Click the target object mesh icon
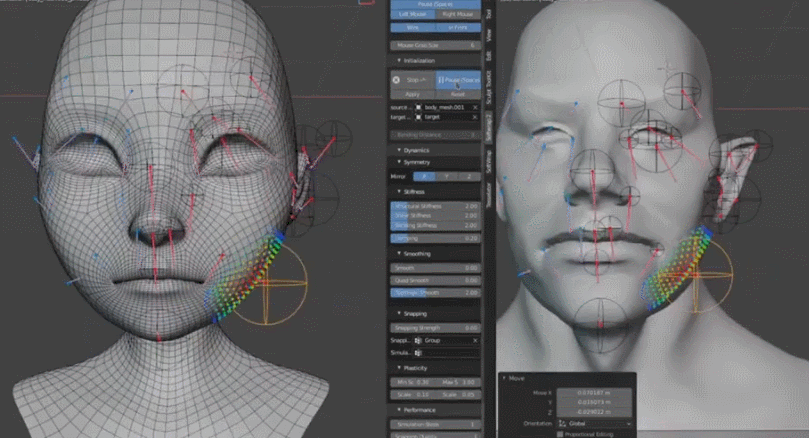The image size is (809, 438). 418,117
